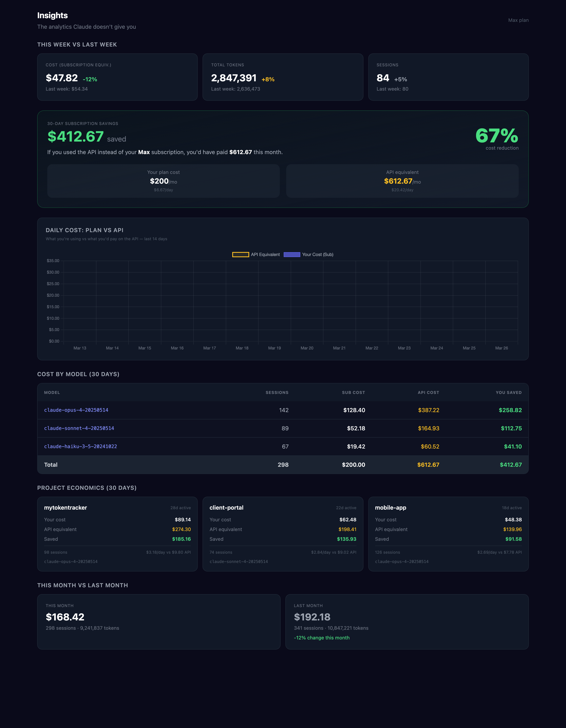Open the mytokentracker project card title
Viewport: 566px width, 728px height.
coord(65,508)
